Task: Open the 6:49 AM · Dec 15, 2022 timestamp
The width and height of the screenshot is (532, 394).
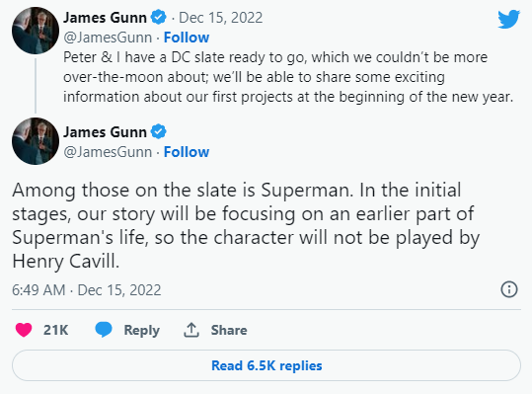Action: [87, 290]
